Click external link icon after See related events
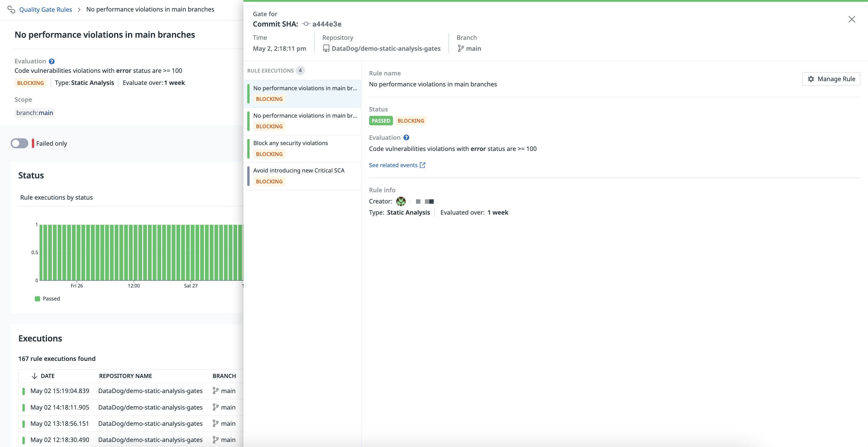The width and height of the screenshot is (868, 447). pyautogui.click(x=422, y=165)
